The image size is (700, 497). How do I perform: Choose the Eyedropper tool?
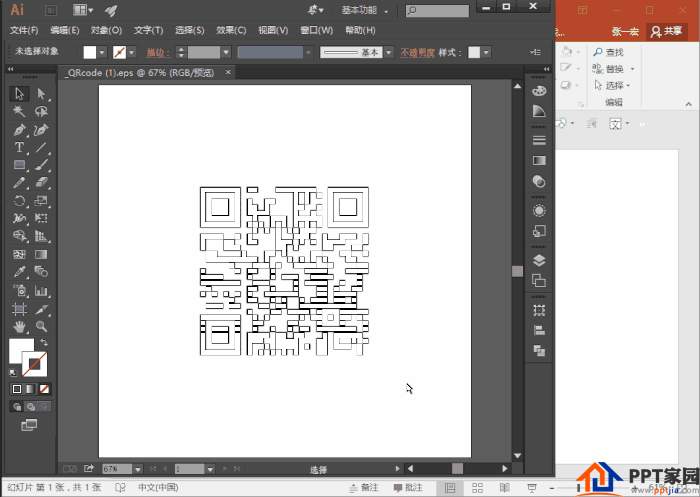19,272
